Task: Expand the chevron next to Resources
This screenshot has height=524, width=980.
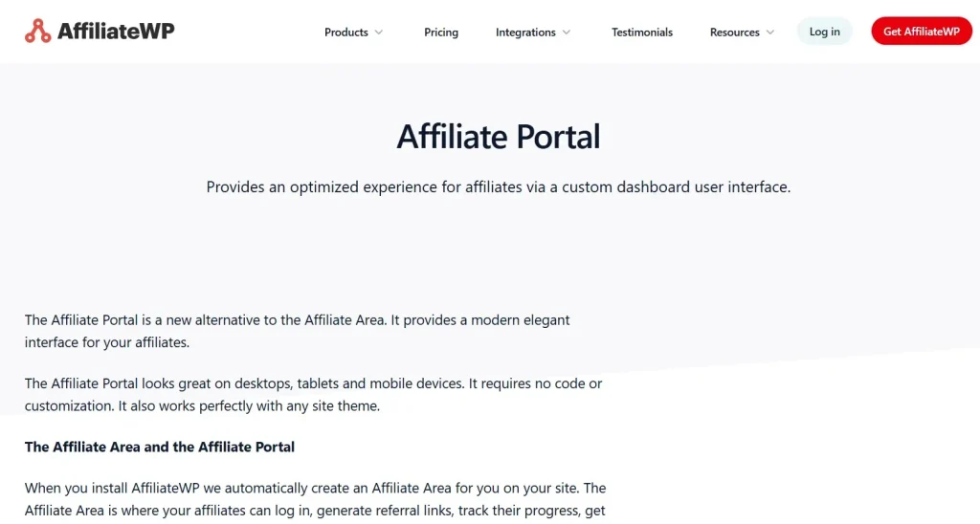Action: 770,33
